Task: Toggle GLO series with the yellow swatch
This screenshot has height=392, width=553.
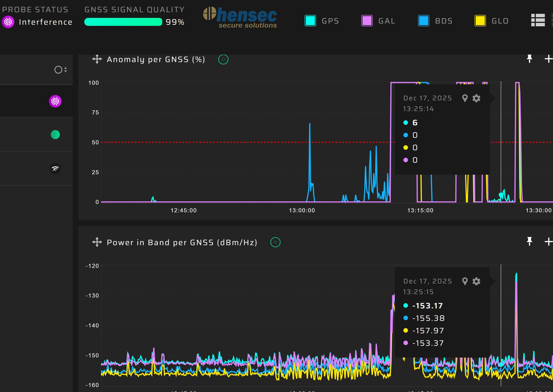Action: click(480, 21)
